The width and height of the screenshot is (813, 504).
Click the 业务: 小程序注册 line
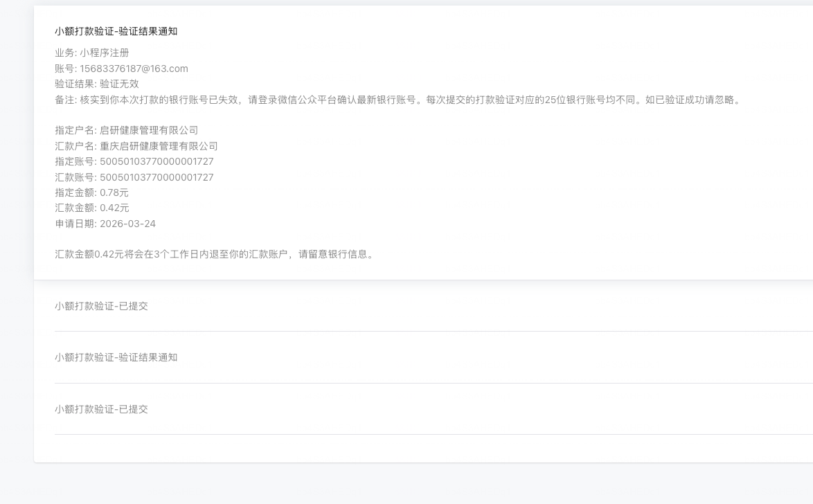[92, 53]
